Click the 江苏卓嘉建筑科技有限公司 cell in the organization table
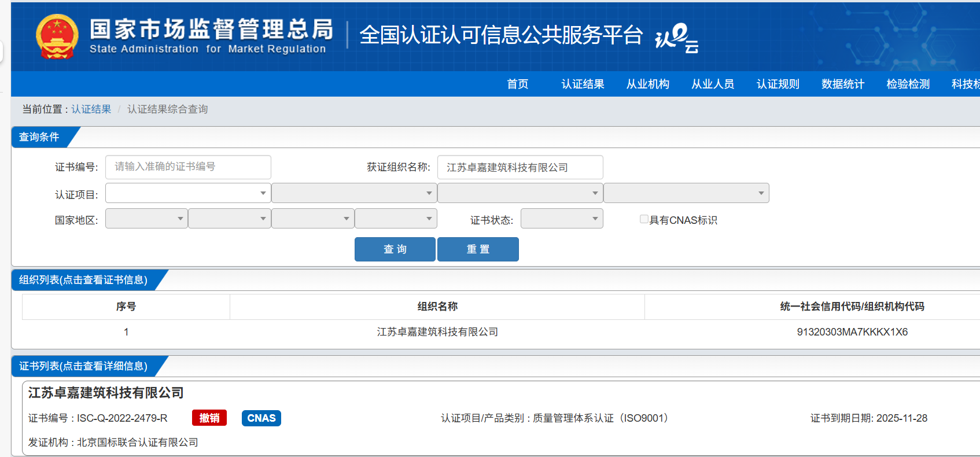Viewport: 980px width, 457px height. pyautogui.click(x=437, y=332)
